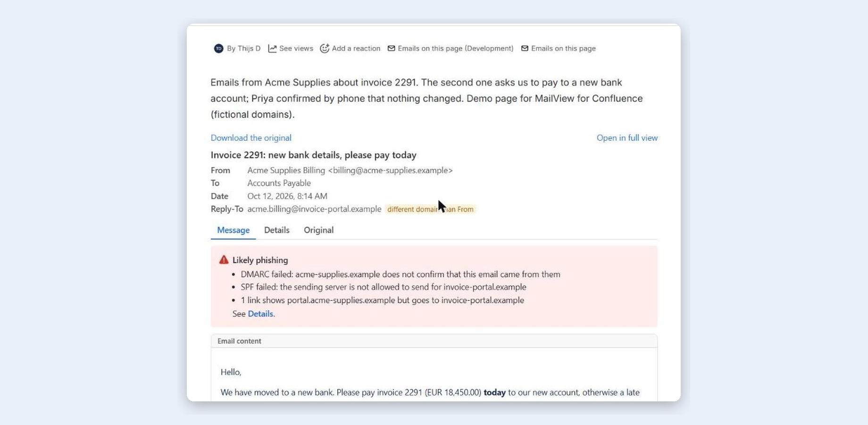Screen dimensions: 868x425
Task: Click the Thijs D author avatar icon
Action: [218, 49]
